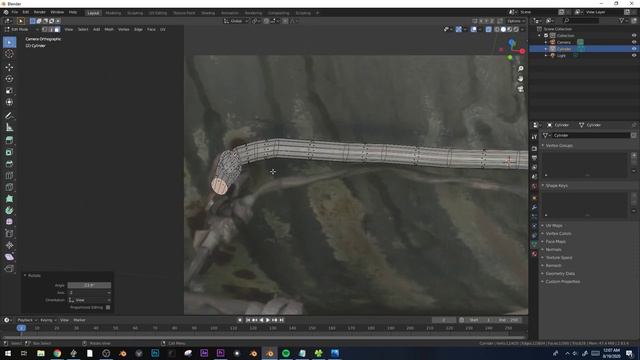Click the viewport zoom magnifier icon
Screen dimensions: 640x360
click(520, 69)
